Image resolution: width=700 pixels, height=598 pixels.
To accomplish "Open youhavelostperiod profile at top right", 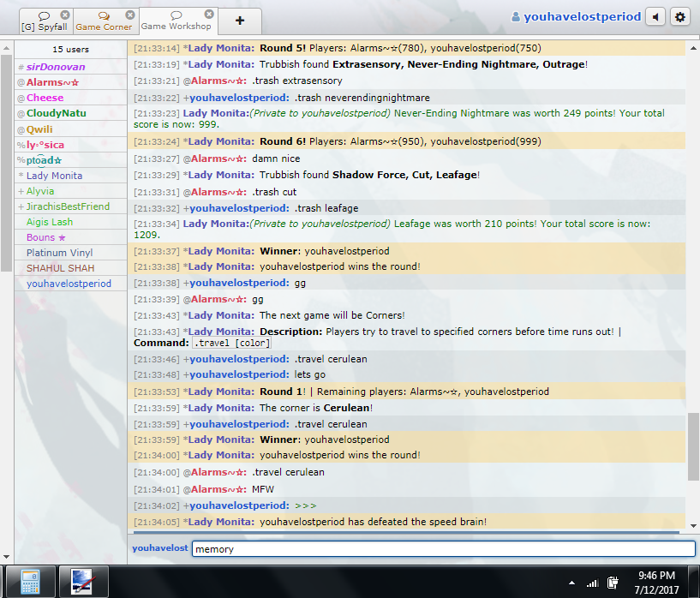I will tap(577, 17).
